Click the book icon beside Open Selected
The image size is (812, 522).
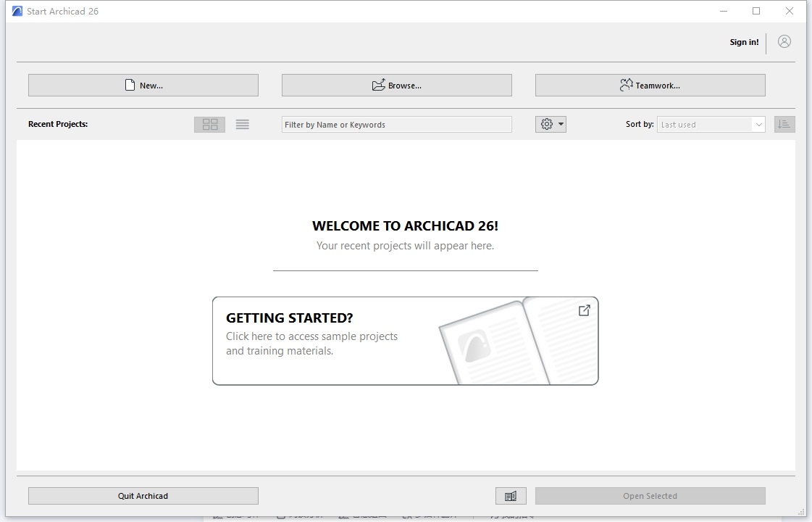511,496
